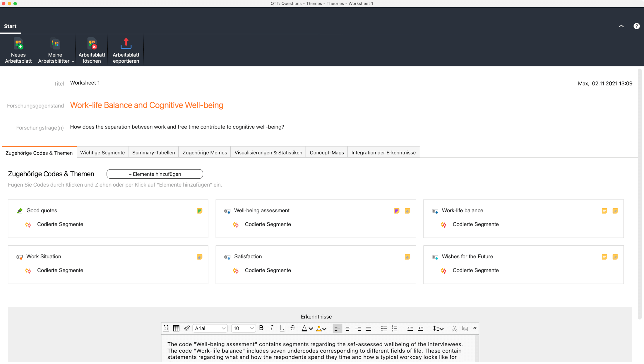Image resolution: width=644 pixels, height=364 pixels.
Task: Toggle underline formatting
Action: (x=282, y=328)
